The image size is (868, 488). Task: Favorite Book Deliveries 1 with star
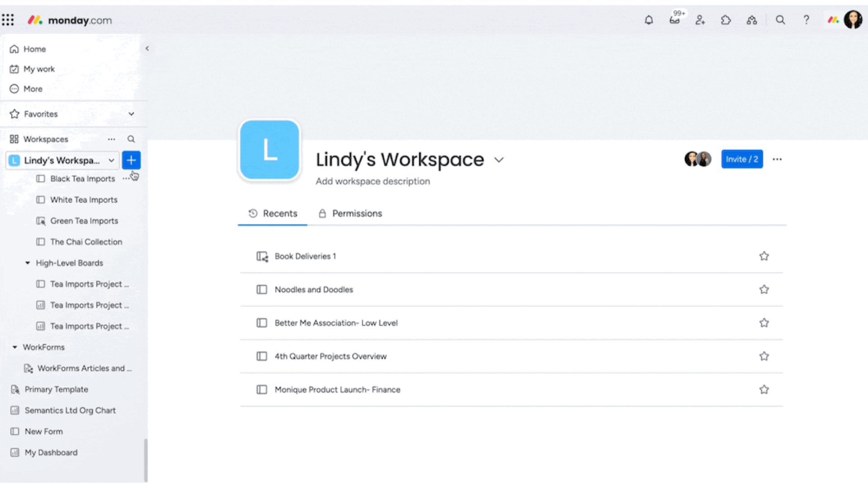pyautogui.click(x=764, y=256)
